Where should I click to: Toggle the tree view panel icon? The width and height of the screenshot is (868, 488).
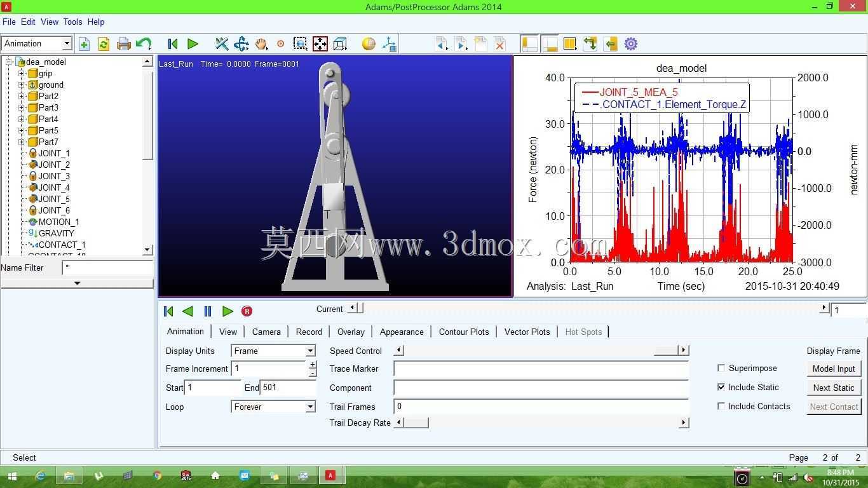click(529, 44)
